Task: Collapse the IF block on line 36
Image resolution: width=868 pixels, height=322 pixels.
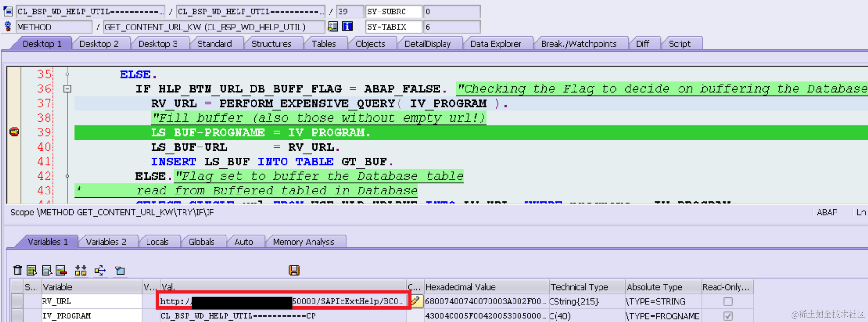Action: point(67,89)
